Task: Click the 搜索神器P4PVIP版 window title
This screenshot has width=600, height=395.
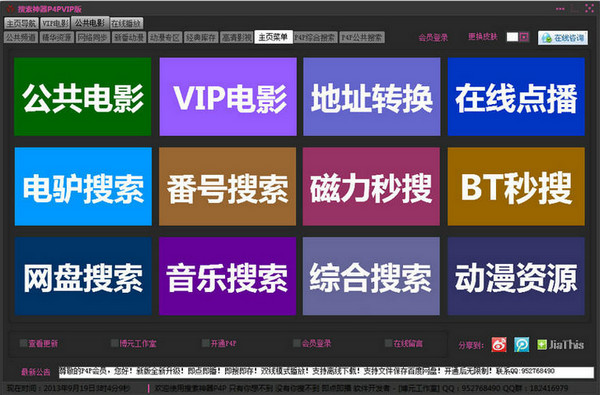Action: point(49,9)
